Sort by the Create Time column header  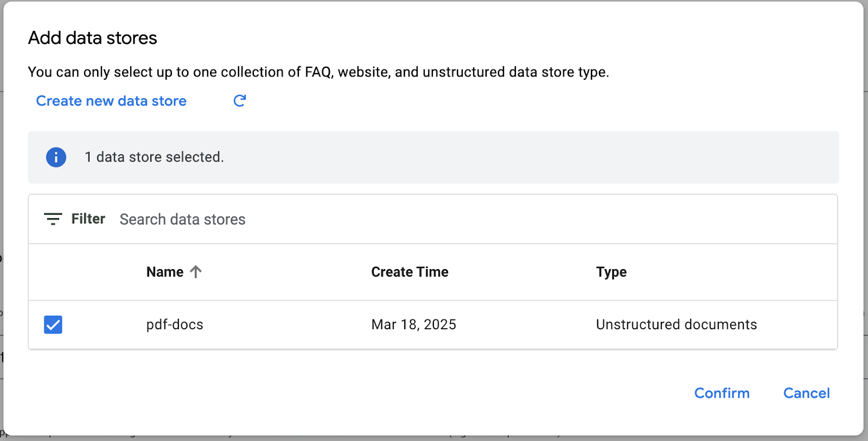tap(410, 272)
